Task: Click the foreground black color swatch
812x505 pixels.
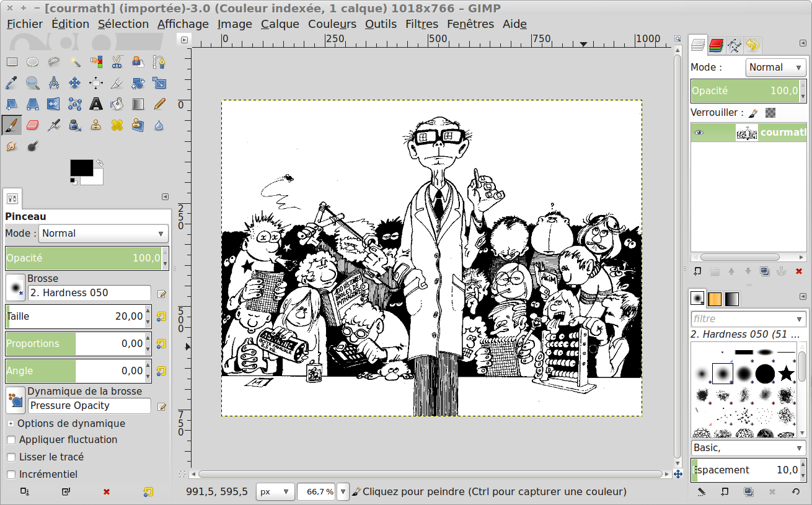Action: click(x=82, y=167)
